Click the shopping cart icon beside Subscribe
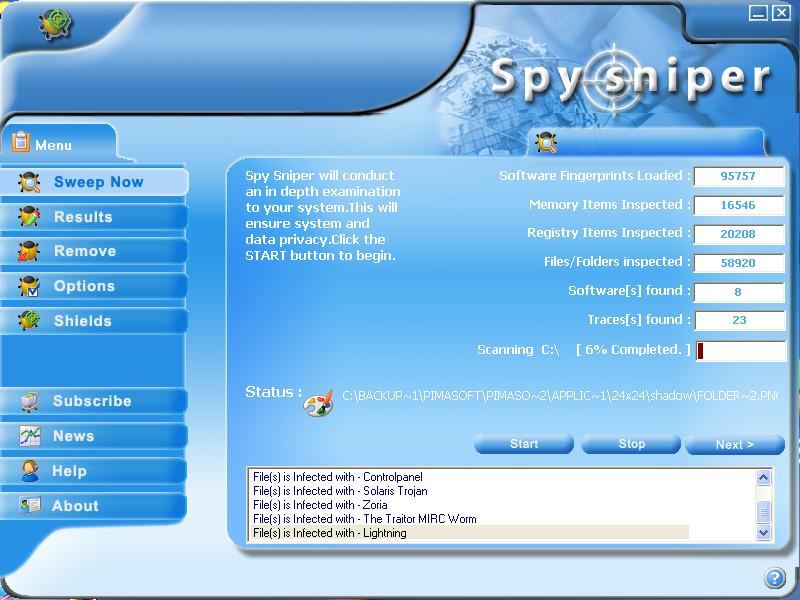 [30, 402]
